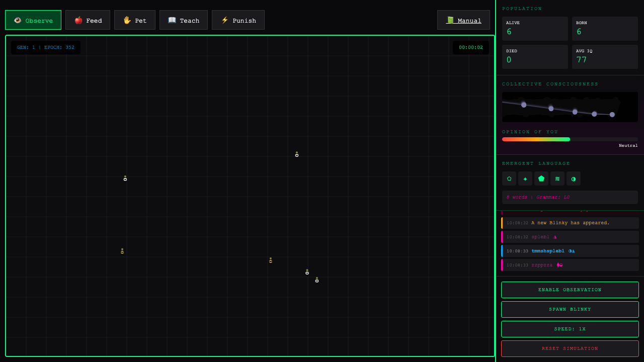Expand the Population ALIVE stat box

pos(534,29)
